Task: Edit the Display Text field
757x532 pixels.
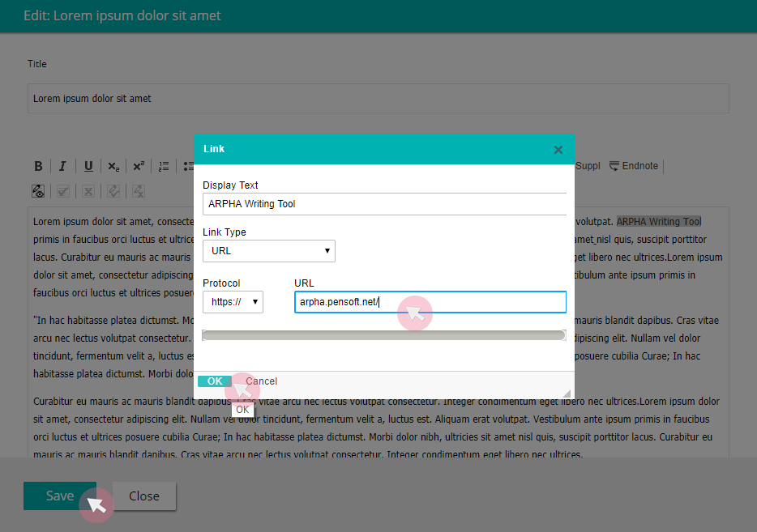Action: tap(384, 204)
